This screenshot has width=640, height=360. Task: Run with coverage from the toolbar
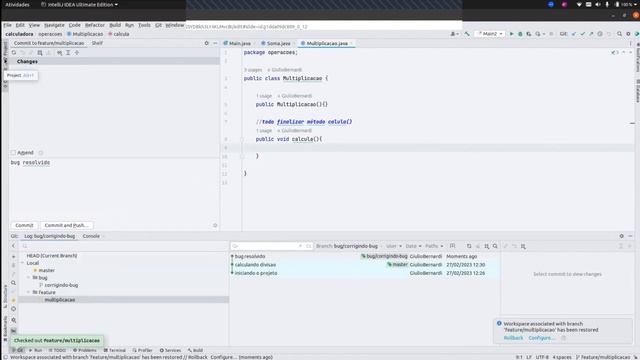point(529,34)
